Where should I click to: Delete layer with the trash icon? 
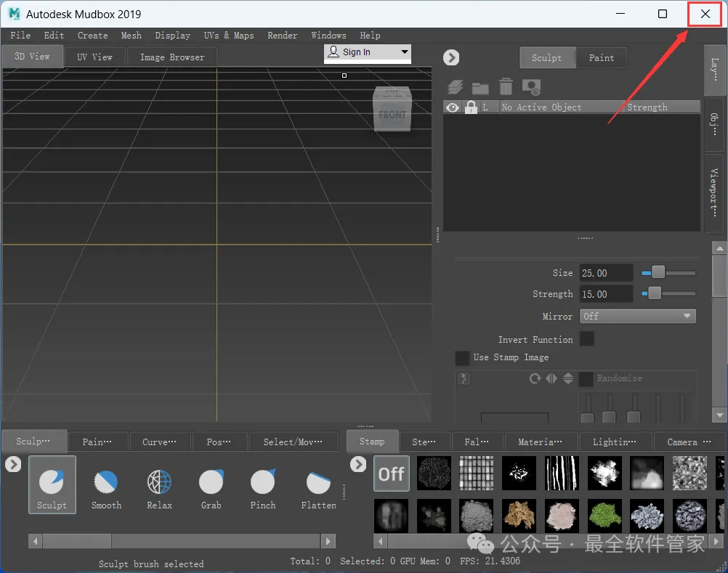(x=506, y=86)
